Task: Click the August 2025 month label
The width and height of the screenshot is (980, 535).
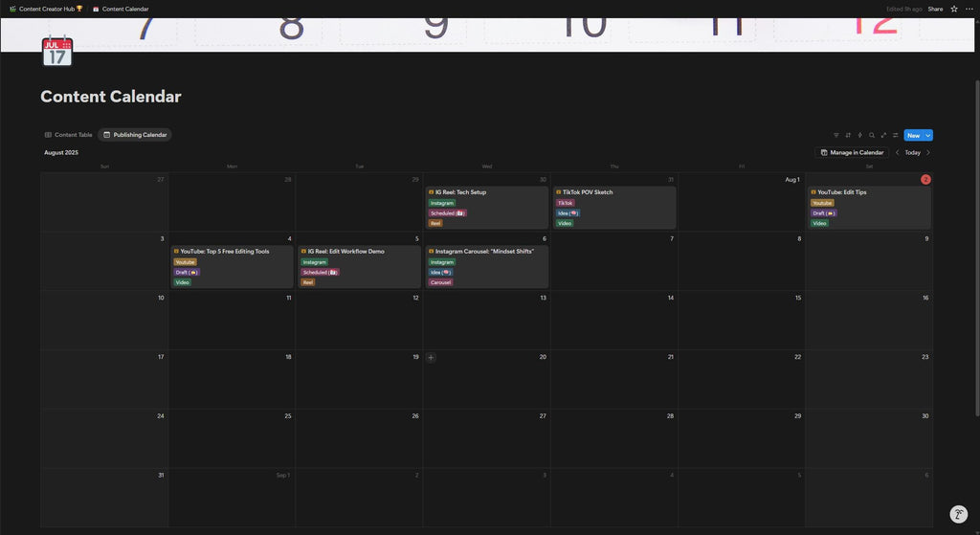Action: coord(61,152)
